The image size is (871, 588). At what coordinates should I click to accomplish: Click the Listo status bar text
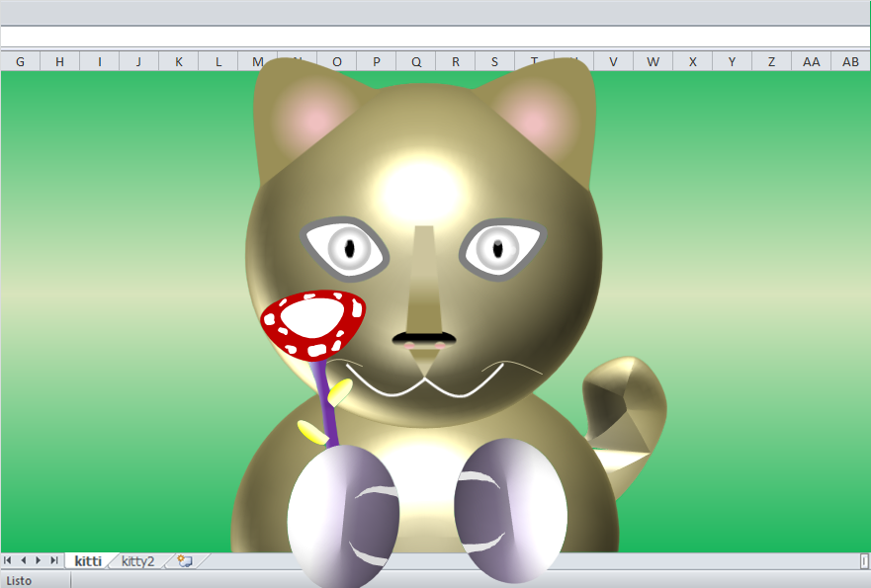(19, 581)
